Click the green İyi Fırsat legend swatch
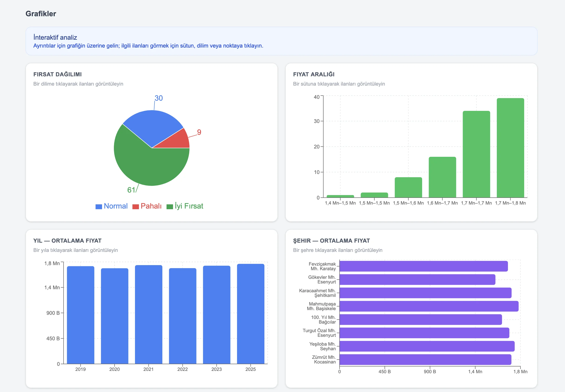 pyautogui.click(x=170, y=207)
